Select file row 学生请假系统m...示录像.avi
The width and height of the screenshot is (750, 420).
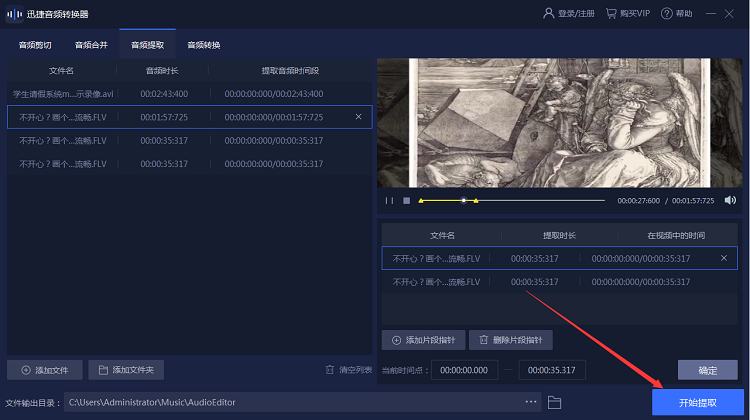(x=189, y=94)
